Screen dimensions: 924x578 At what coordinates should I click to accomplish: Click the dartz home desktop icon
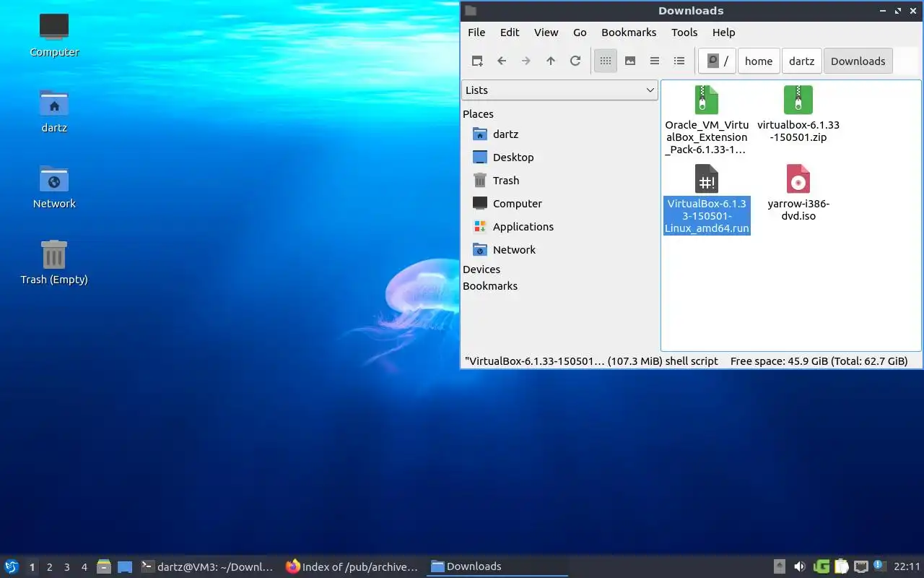pyautogui.click(x=54, y=111)
